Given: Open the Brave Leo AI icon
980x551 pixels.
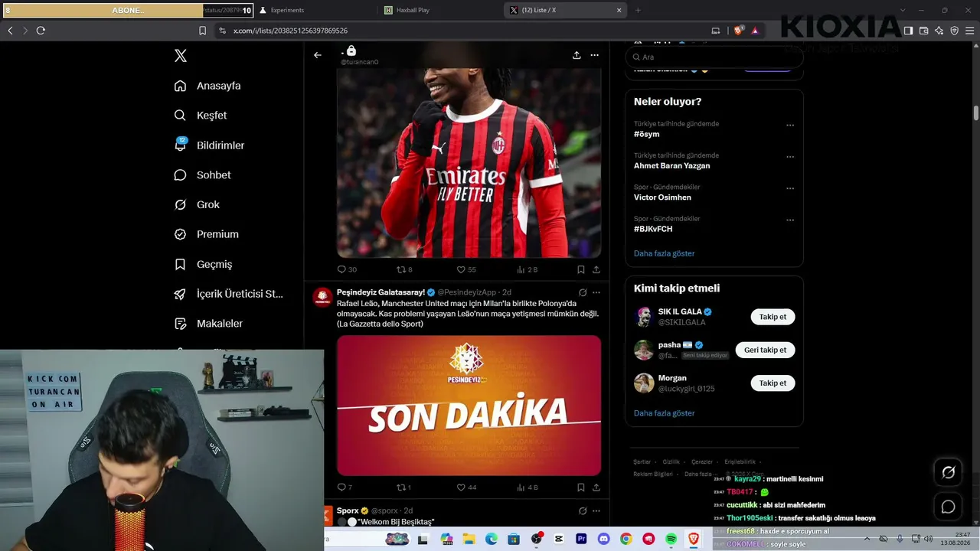Looking at the screenshot, I should (939, 31).
